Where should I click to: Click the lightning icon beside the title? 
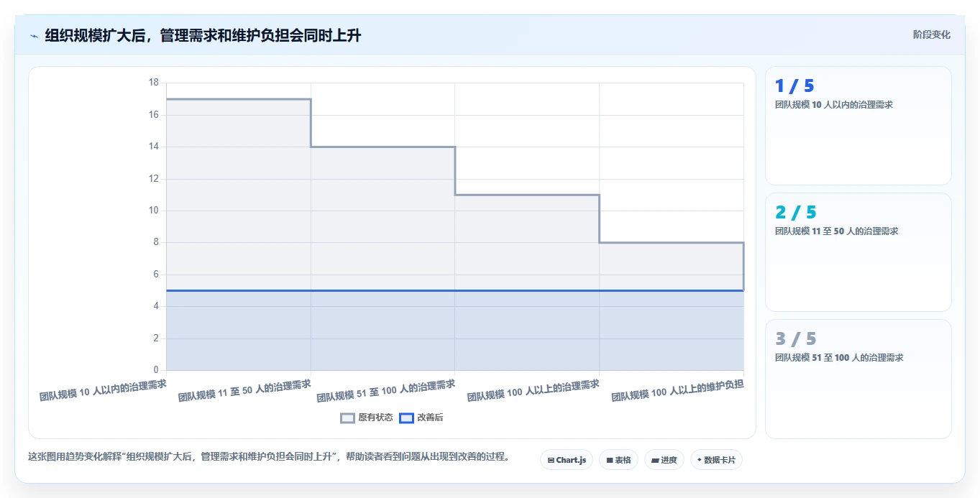[x=35, y=36]
